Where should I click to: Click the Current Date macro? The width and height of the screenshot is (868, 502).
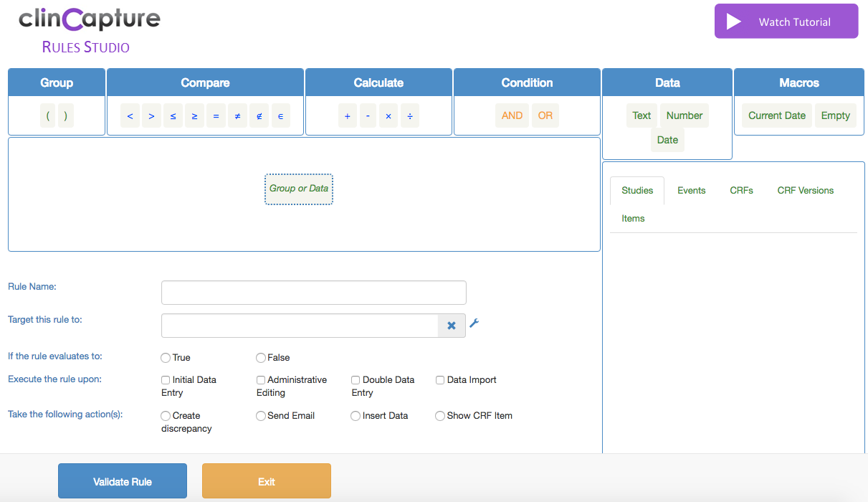pyautogui.click(x=776, y=115)
